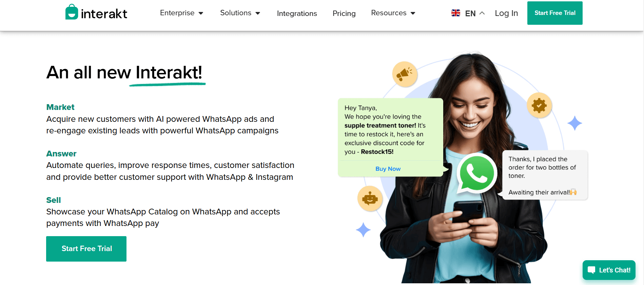
Task: Click the Log In link
Action: 506,13
